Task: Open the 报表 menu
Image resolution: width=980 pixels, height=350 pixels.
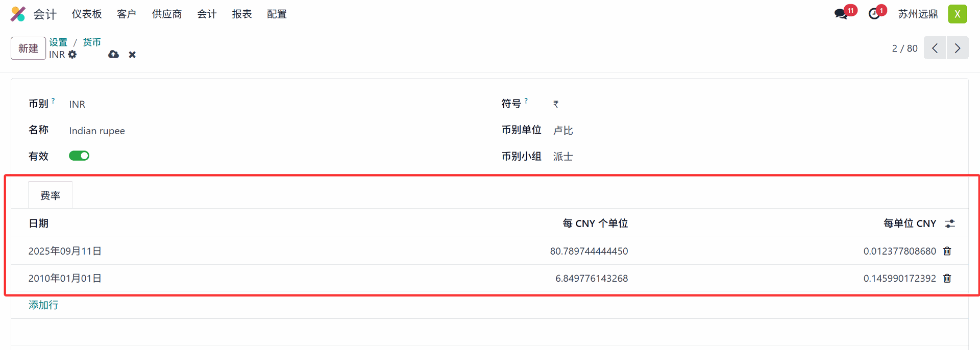Action: click(x=241, y=14)
